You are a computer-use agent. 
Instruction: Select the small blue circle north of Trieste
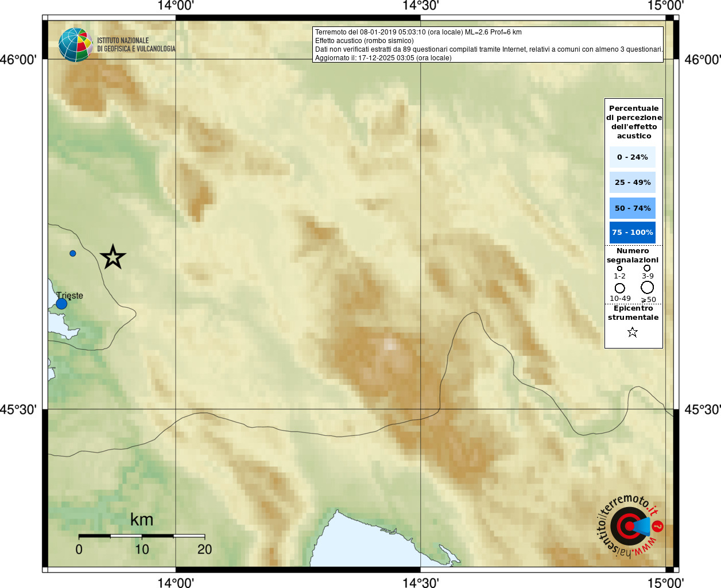73,253
